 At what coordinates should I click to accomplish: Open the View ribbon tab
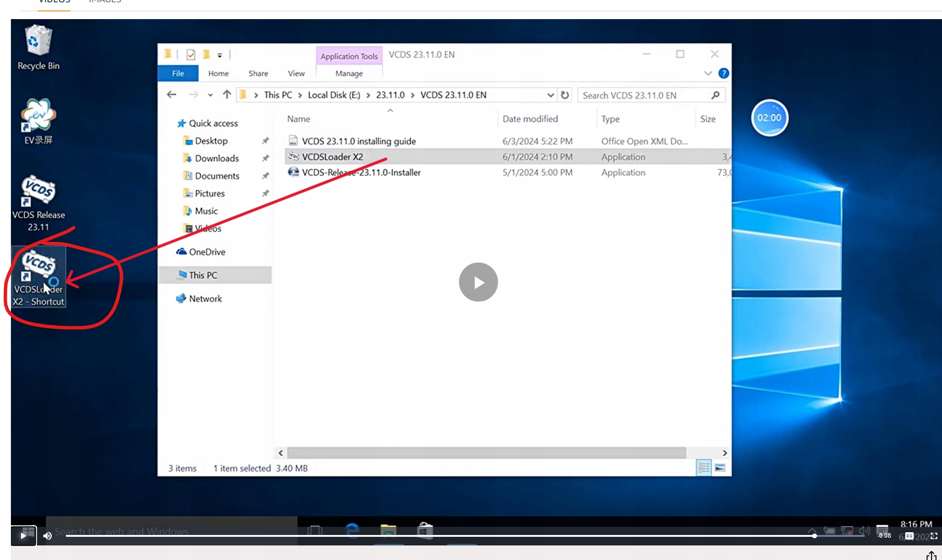pos(296,73)
